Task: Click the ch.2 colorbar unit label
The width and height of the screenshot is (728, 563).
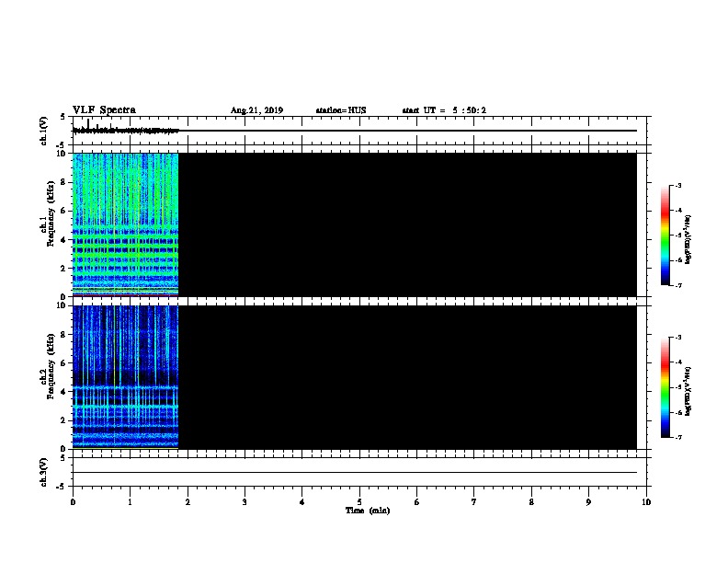Action: coord(688,392)
